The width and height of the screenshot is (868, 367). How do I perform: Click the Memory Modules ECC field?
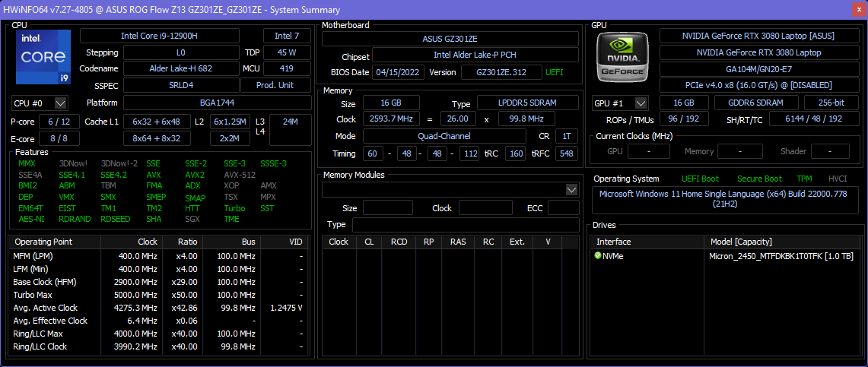(x=564, y=208)
